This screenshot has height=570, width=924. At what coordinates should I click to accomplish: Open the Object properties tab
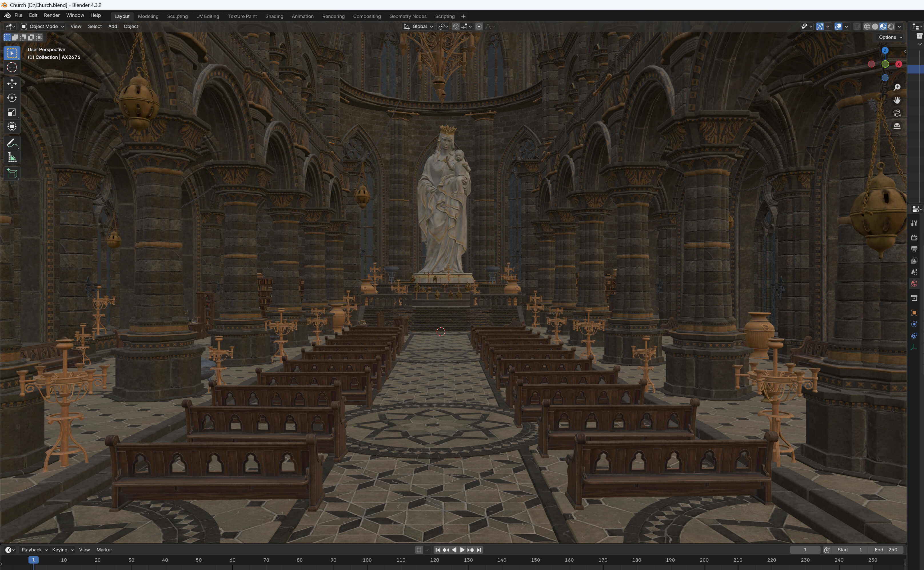pyautogui.click(x=914, y=312)
